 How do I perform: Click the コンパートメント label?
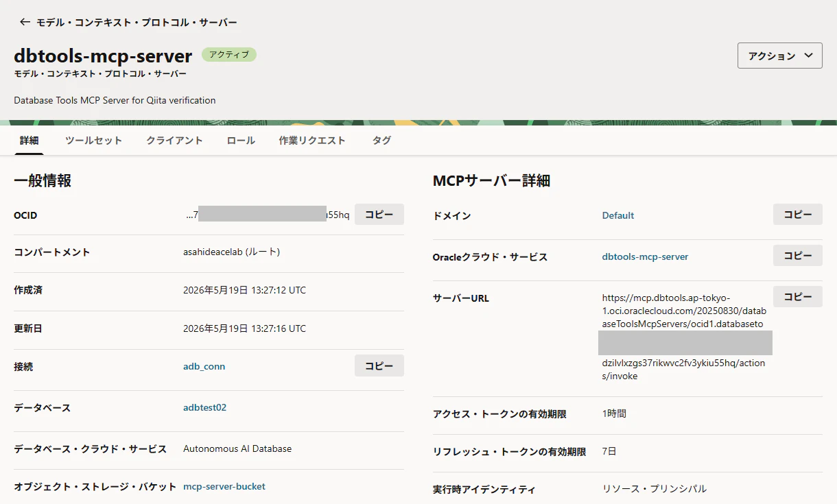point(51,252)
